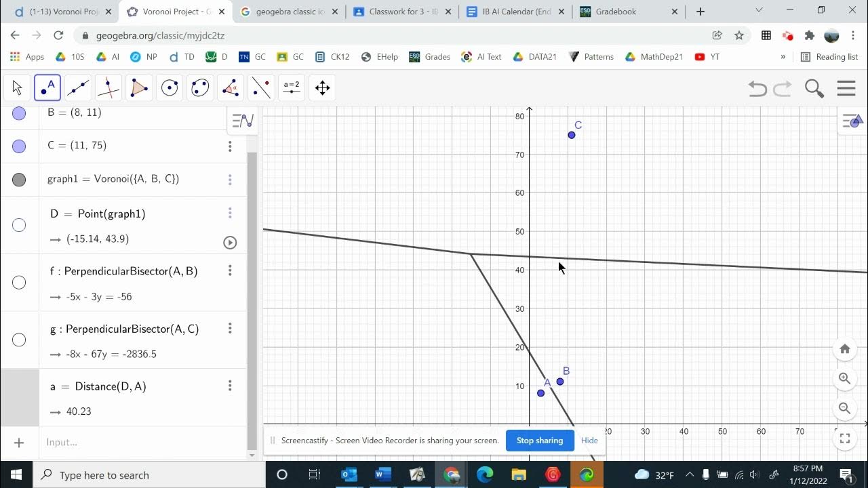The width and height of the screenshot is (868, 488).
Task: Zoom out on the graph
Action: tap(845, 408)
